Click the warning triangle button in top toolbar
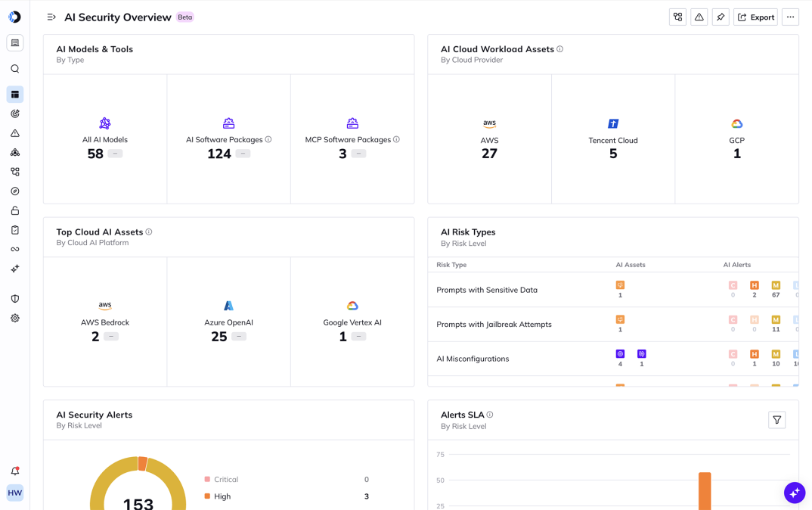812x510 pixels. click(x=699, y=17)
